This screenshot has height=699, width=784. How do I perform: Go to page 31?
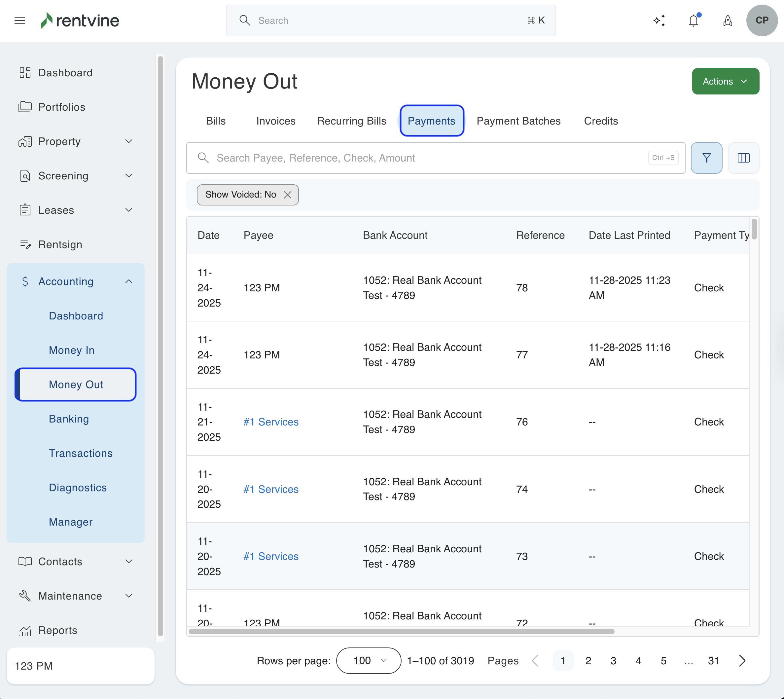coord(713,661)
